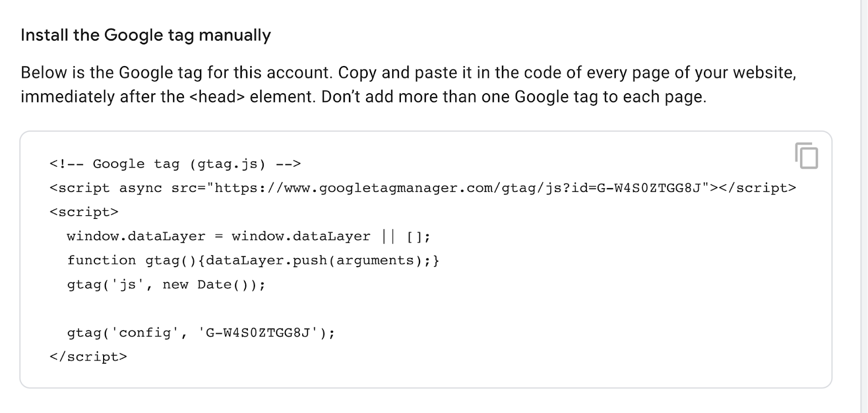868x413 pixels.
Task: Click the measurement ID G-W4S0ZTGG8J in config line
Action: point(260,332)
